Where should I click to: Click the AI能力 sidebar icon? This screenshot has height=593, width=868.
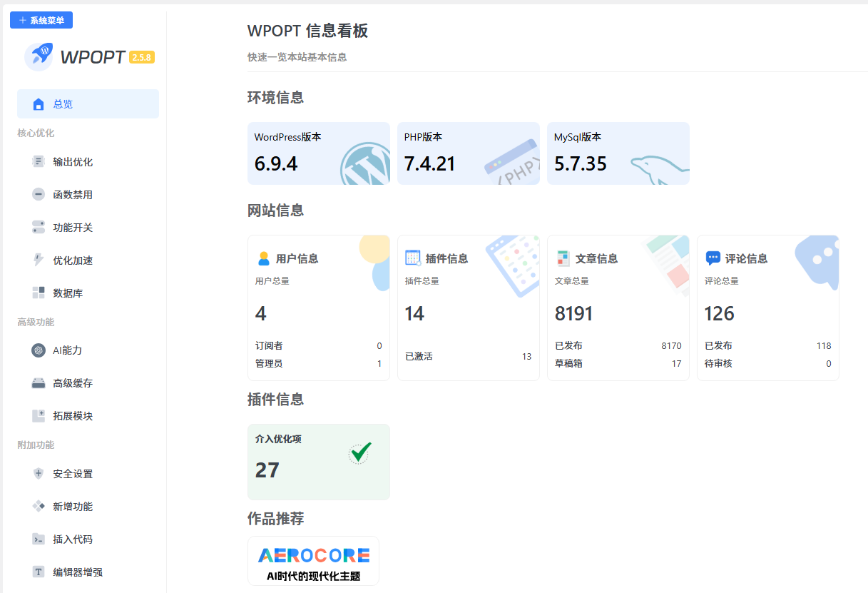click(x=39, y=350)
